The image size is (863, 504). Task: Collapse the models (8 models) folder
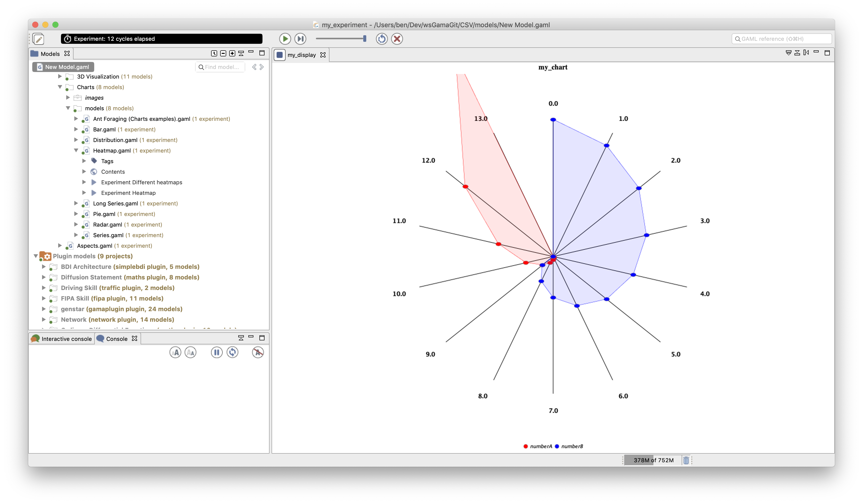tap(68, 109)
